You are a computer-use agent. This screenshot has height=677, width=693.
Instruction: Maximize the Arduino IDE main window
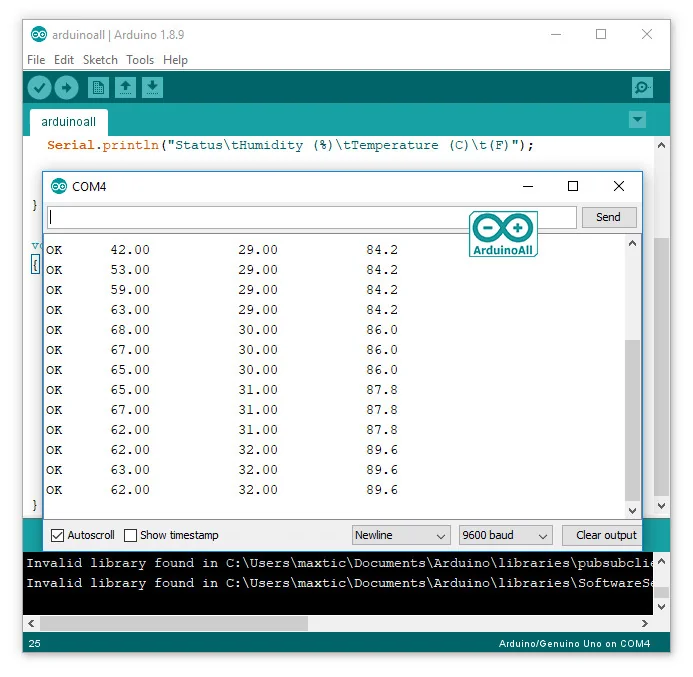pos(601,34)
